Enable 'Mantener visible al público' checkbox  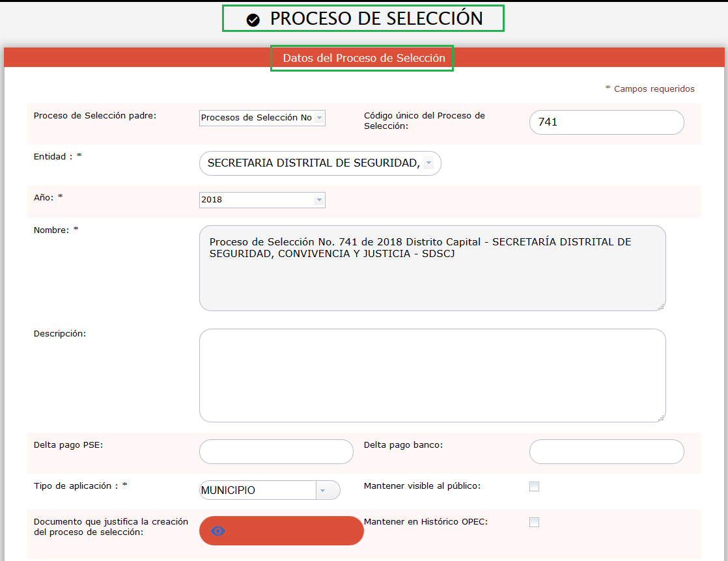click(x=534, y=486)
